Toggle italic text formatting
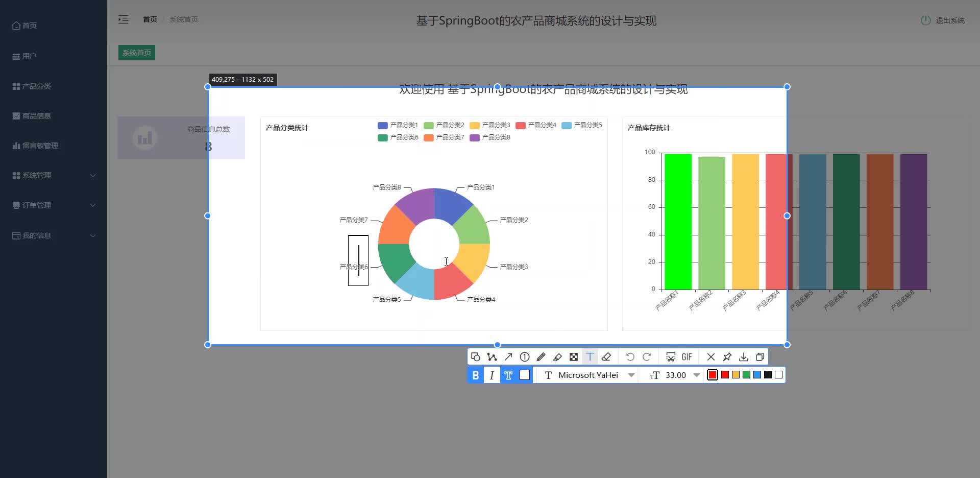This screenshot has height=478, width=980. click(x=492, y=375)
